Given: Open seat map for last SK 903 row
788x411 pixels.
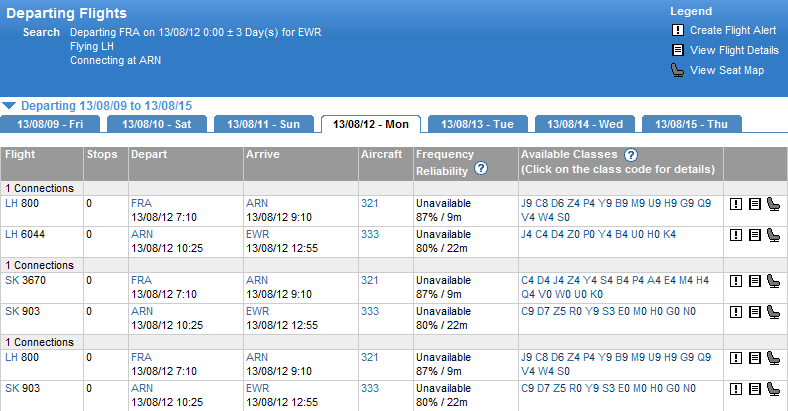Looking at the screenshot, I should [x=773, y=389].
